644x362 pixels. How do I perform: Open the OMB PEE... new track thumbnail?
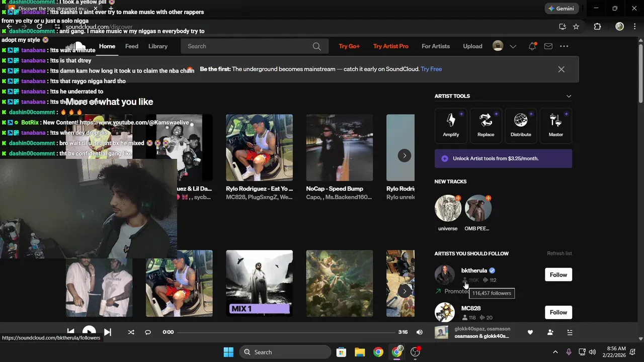[x=478, y=208]
